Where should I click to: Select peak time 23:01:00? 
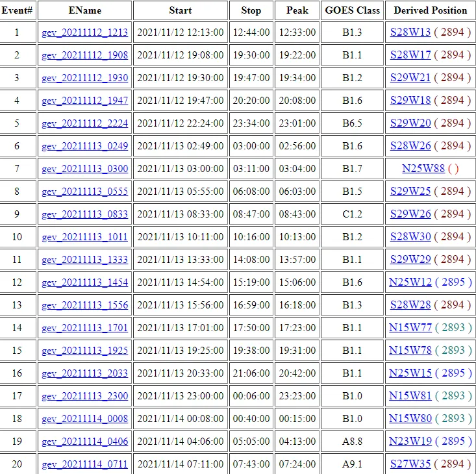pos(297,123)
